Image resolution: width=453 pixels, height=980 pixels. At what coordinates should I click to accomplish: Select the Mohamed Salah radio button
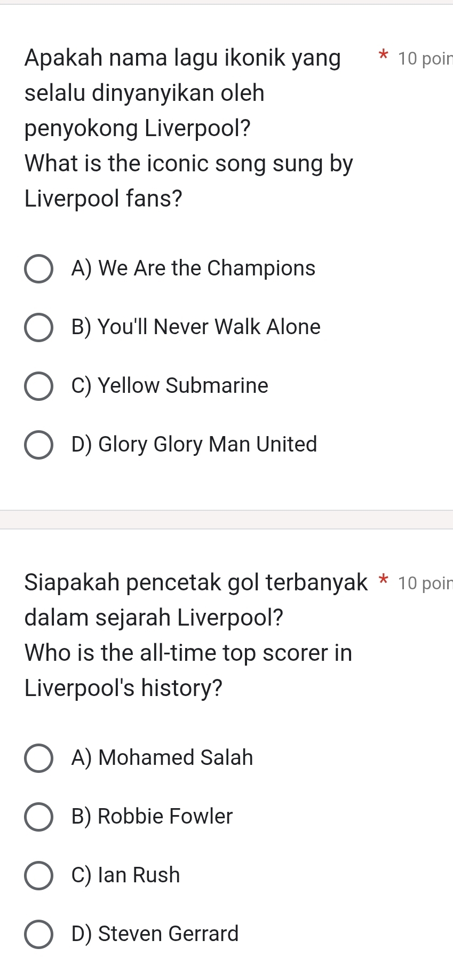pos(38,758)
